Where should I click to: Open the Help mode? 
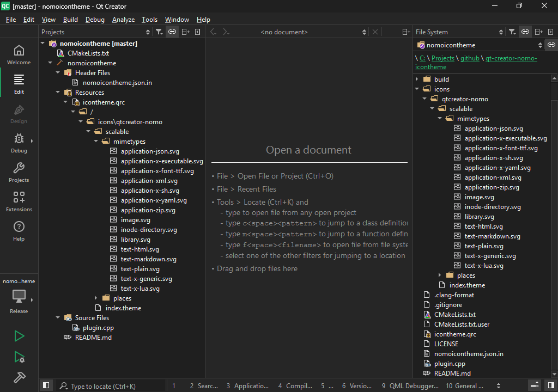click(19, 231)
